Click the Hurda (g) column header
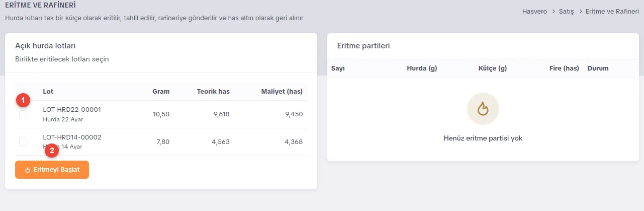 click(x=422, y=68)
